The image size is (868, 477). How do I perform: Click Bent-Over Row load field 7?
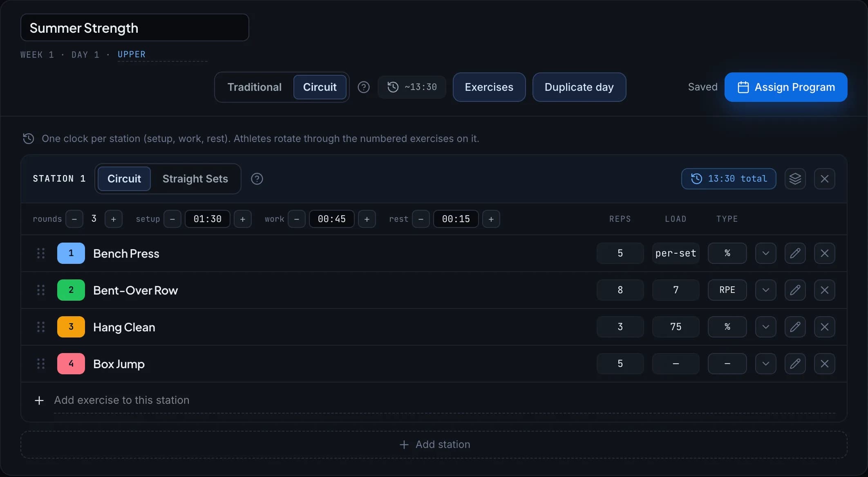pyautogui.click(x=676, y=290)
